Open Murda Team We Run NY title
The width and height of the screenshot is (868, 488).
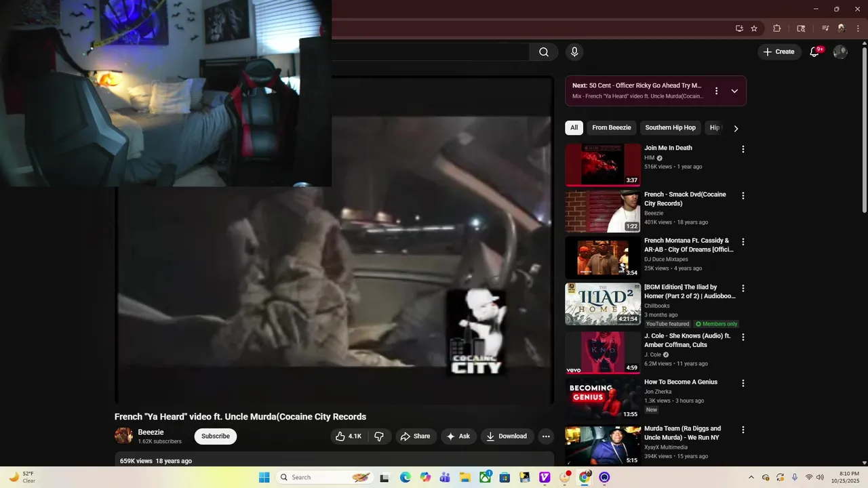682,433
